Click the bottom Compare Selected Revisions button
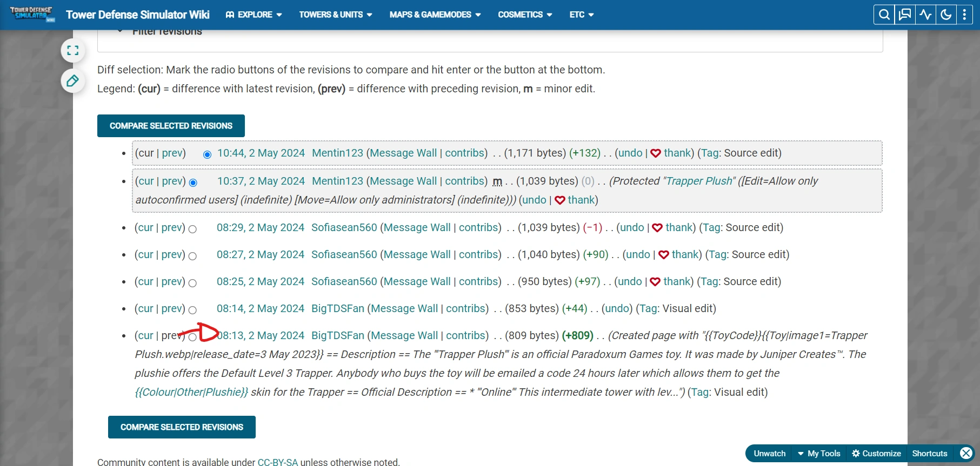Screen dimensions: 980x466 pos(182,427)
